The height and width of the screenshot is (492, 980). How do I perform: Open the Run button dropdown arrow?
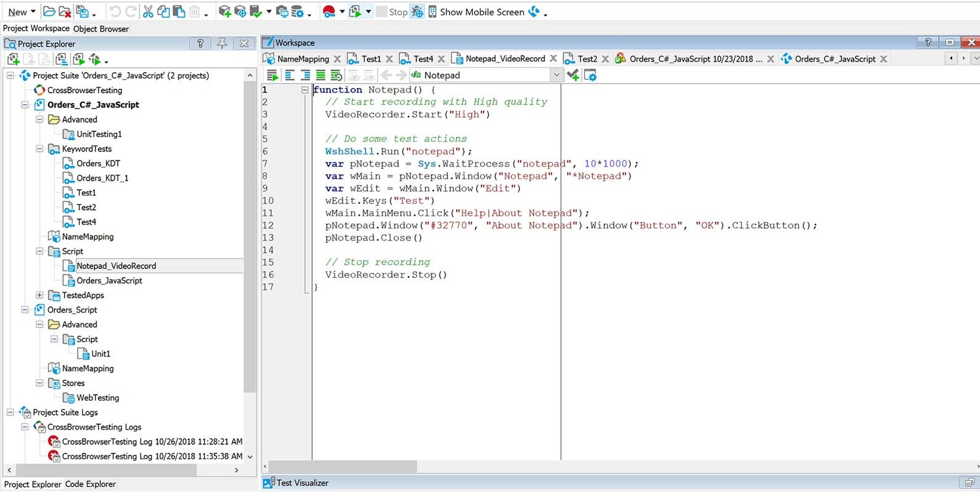coord(369,12)
